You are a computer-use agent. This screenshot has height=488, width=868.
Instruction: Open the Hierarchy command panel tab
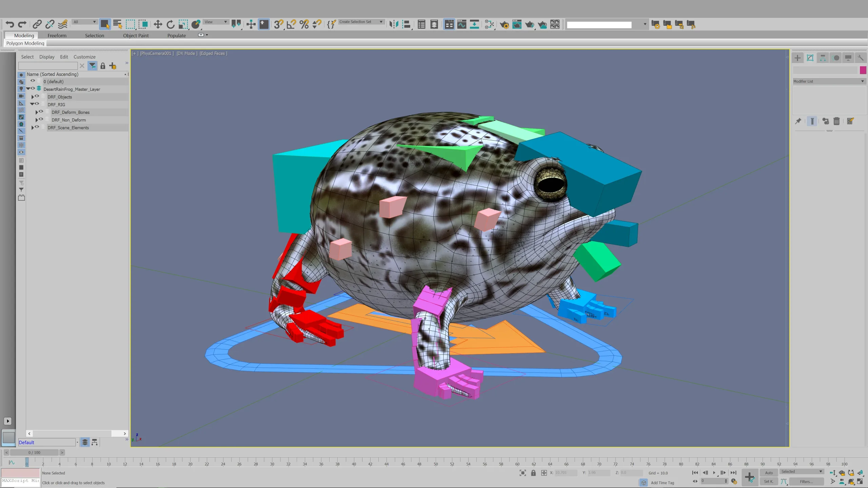823,58
